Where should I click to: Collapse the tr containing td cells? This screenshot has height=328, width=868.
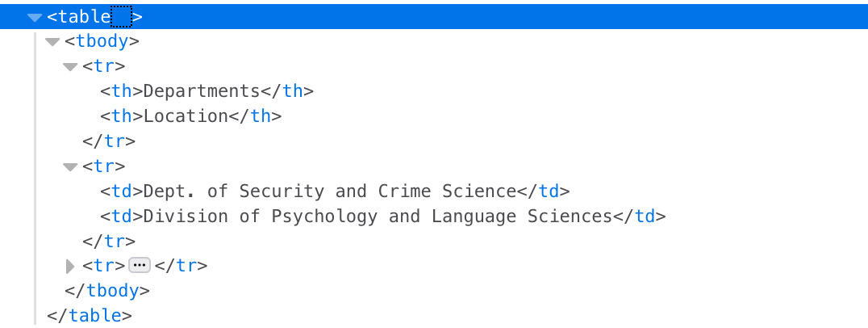[x=70, y=167]
